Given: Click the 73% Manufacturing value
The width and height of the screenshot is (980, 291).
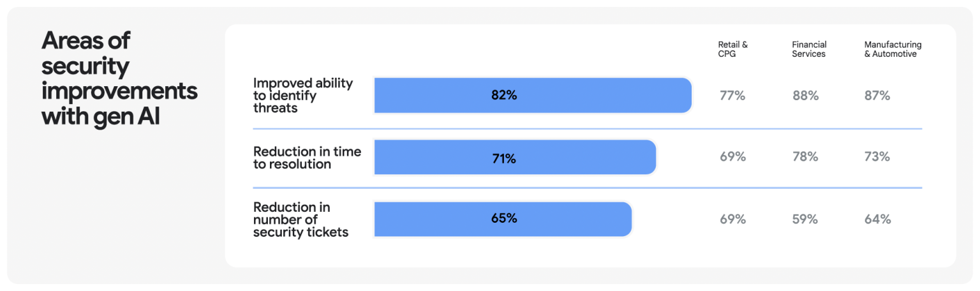Looking at the screenshot, I should tap(877, 157).
